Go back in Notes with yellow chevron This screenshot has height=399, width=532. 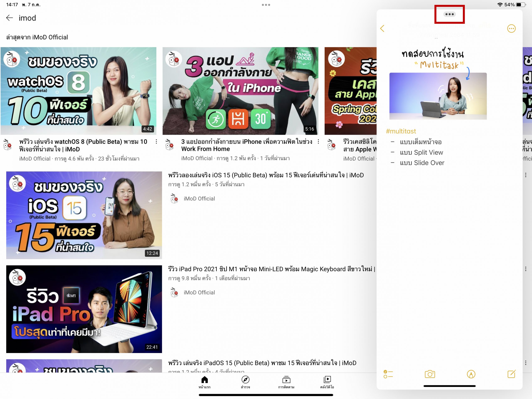click(382, 28)
